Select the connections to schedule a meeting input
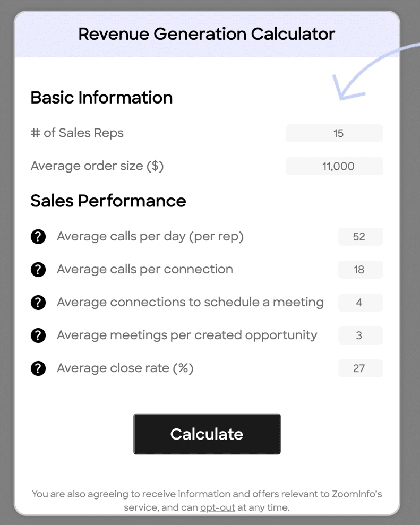 click(x=360, y=303)
